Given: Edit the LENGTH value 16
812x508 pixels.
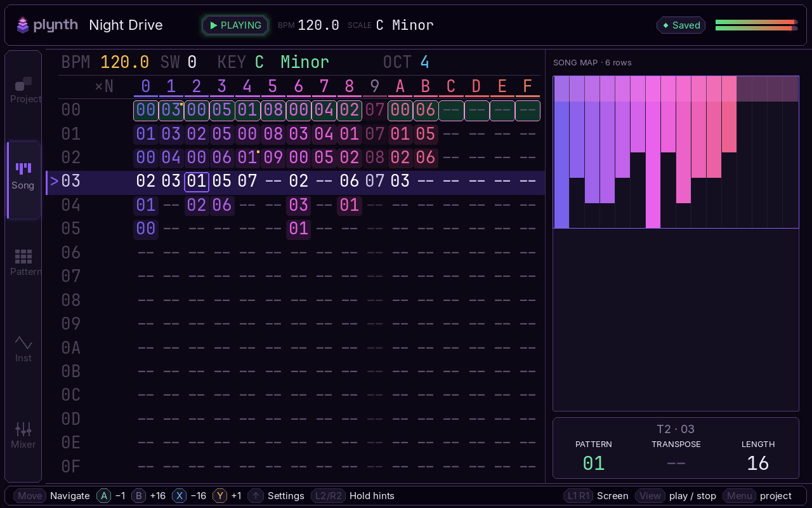Looking at the screenshot, I should (758, 464).
